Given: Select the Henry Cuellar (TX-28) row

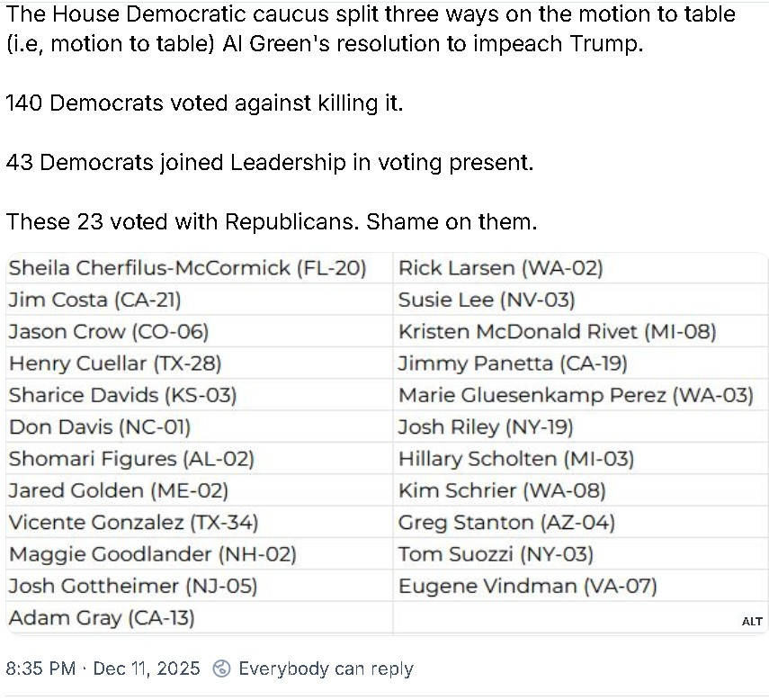Looking at the screenshot, I should pos(115,363).
